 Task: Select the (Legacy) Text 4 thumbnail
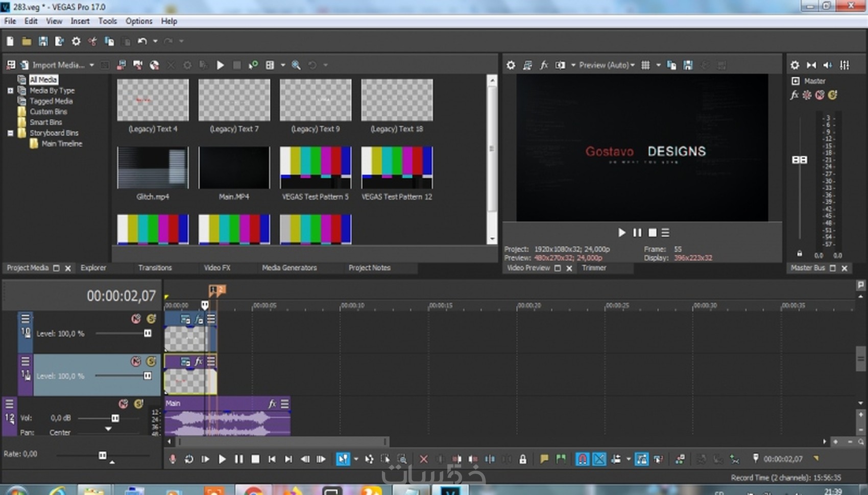coord(153,100)
